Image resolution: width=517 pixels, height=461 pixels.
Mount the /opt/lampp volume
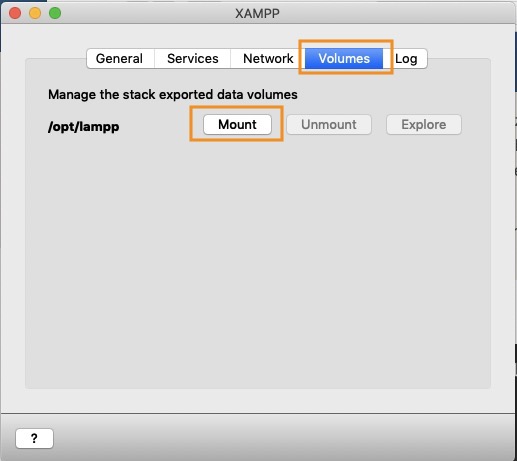237,125
